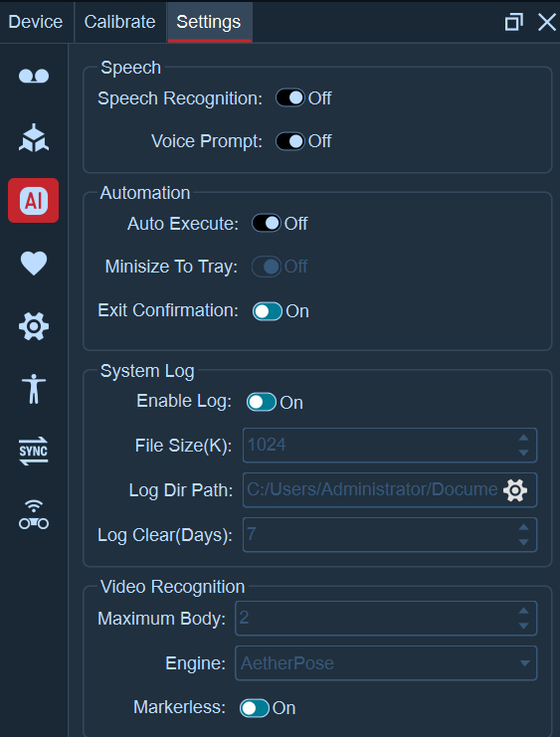Click the Maximum Body input field
This screenshot has width=560, height=737.
pyautogui.click(x=386, y=618)
